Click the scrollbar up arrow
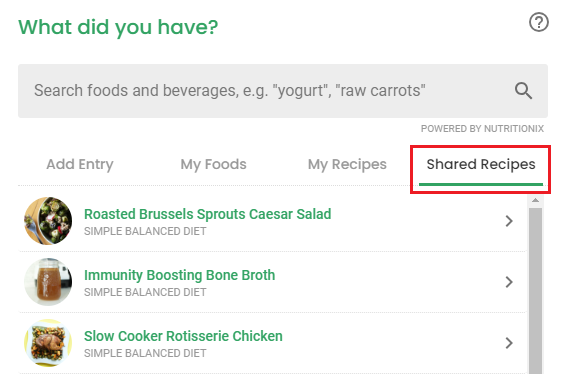This screenshot has height=374, width=562. 535,200
